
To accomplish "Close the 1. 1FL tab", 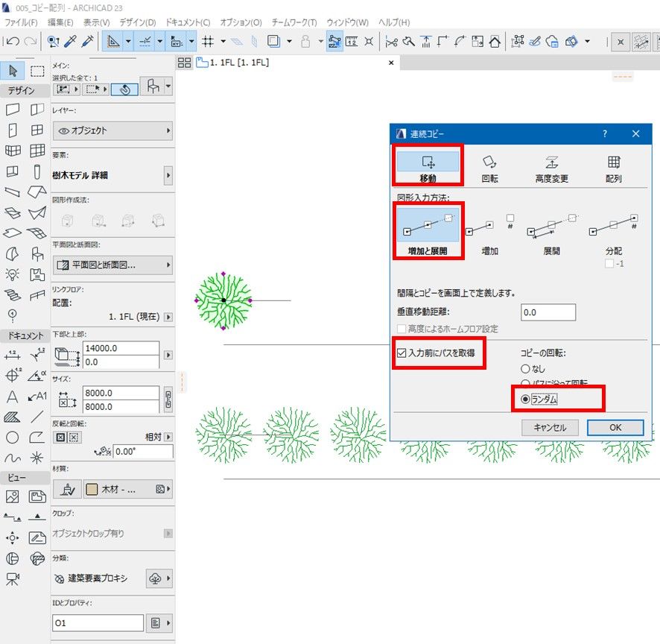I will [391, 63].
